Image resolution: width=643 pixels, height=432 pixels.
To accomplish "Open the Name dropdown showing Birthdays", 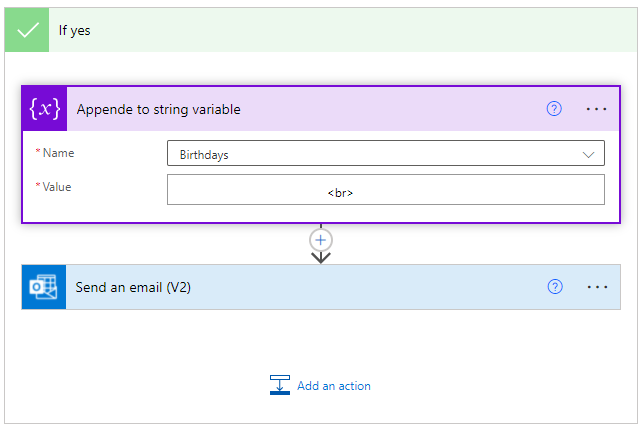I will click(x=385, y=153).
